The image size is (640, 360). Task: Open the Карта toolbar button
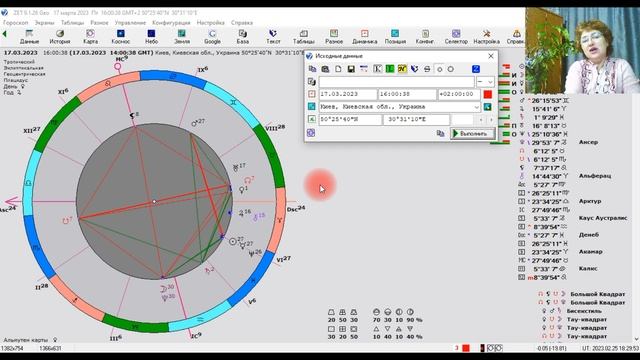pos(90,36)
